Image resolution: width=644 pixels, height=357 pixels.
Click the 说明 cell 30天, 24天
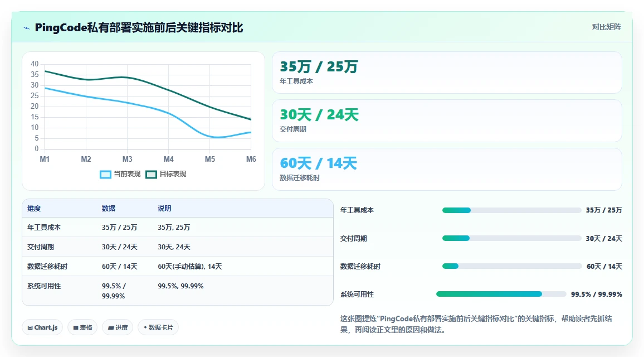(174, 247)
